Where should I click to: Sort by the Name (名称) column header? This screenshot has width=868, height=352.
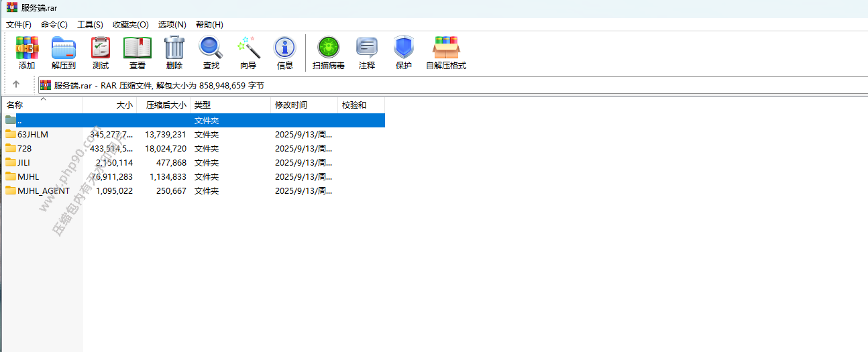[15, 105]
